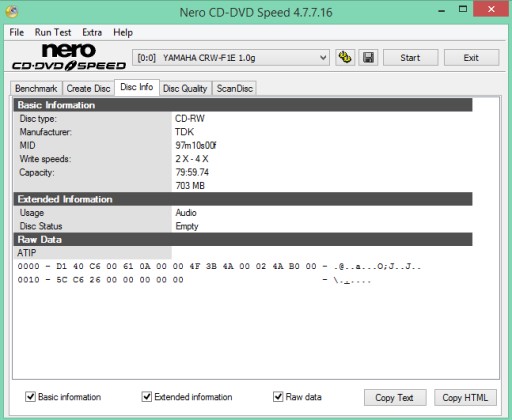Viewport: 512px width, 420px height.
Task: Maximize the Nero CD-DVD Speed window
Action: click(x=463, y=9)
